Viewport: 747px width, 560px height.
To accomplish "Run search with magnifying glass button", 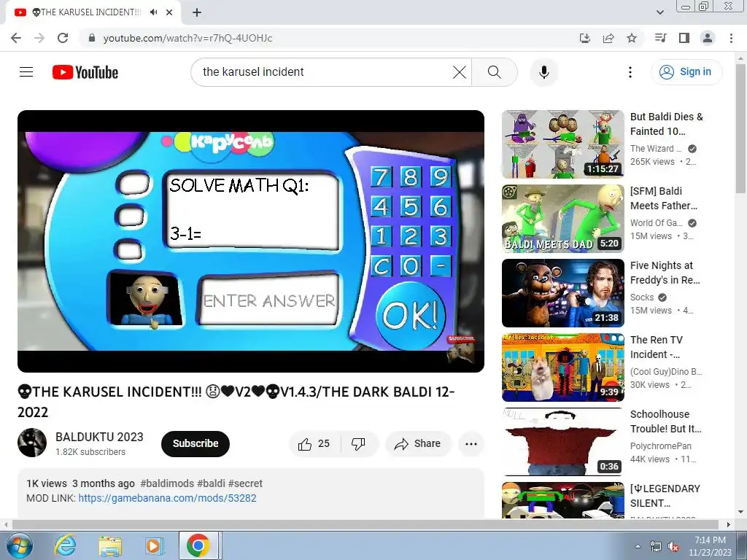I will tap(495, 72).
